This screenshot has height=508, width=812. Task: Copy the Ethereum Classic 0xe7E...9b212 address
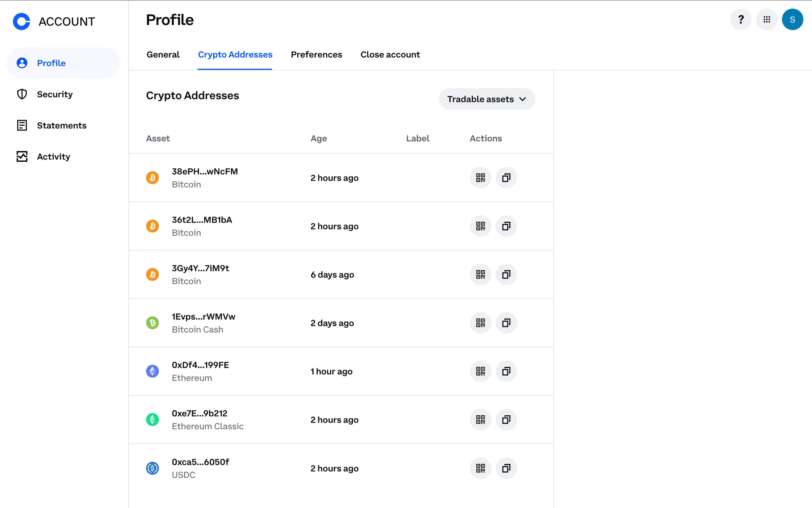506,420
